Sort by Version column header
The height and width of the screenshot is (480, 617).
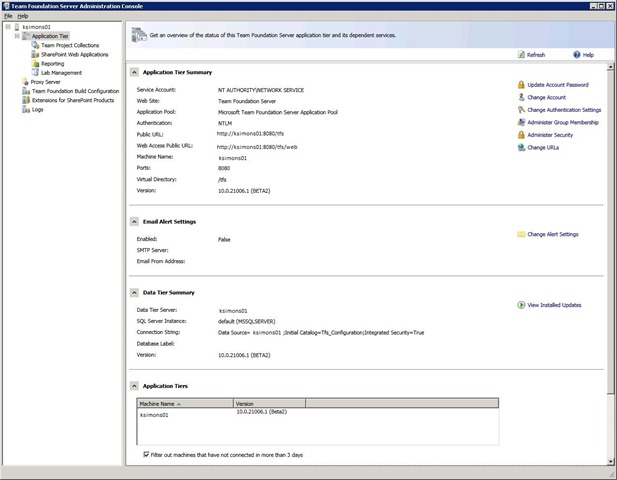[x=270, y=404]
